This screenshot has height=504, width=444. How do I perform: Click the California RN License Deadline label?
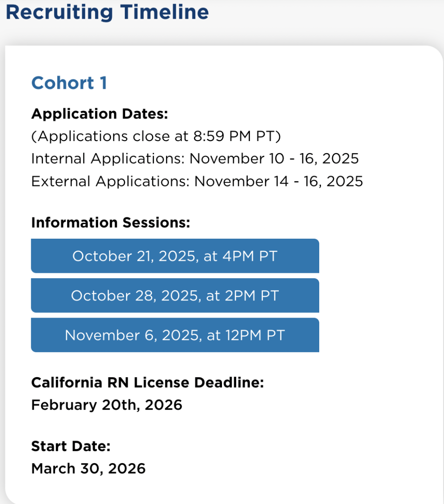point(147,382)
